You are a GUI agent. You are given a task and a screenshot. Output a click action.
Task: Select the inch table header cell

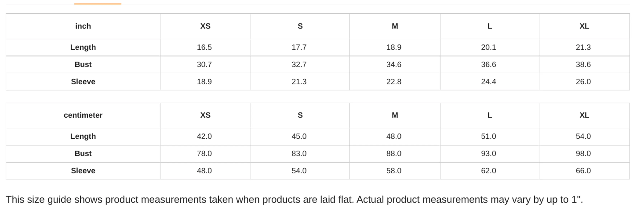click(x=83, y=26)
